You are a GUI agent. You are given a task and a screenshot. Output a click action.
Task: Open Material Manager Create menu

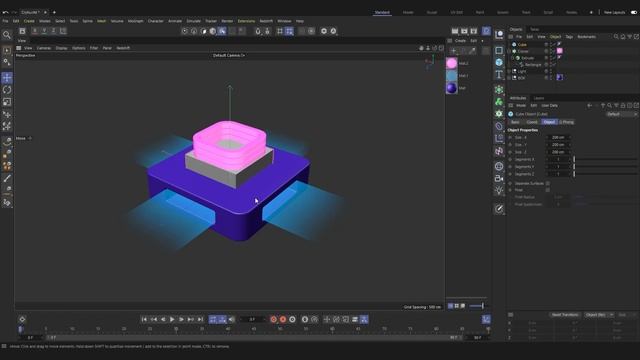(460, 41)
